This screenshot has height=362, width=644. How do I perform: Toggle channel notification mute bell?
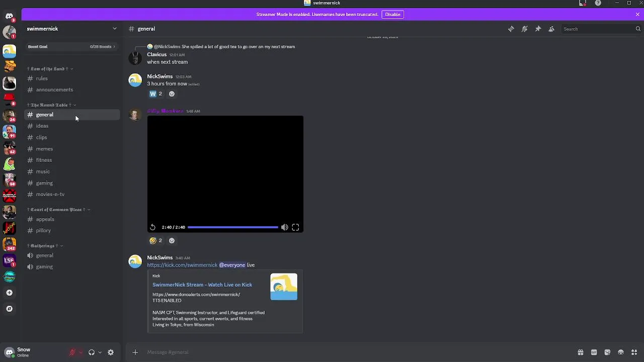[525, 29]
